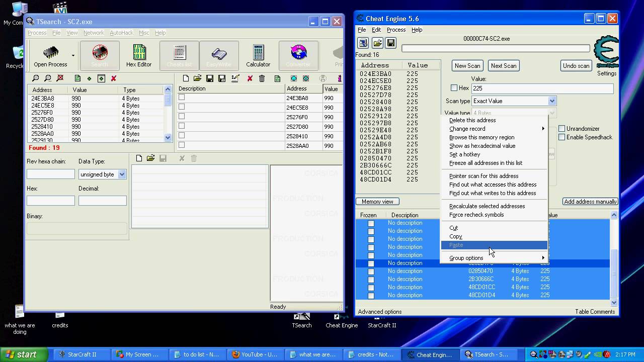
Task: Click the Cheat Engine open folder icon
Action: (x=377, y=43)
